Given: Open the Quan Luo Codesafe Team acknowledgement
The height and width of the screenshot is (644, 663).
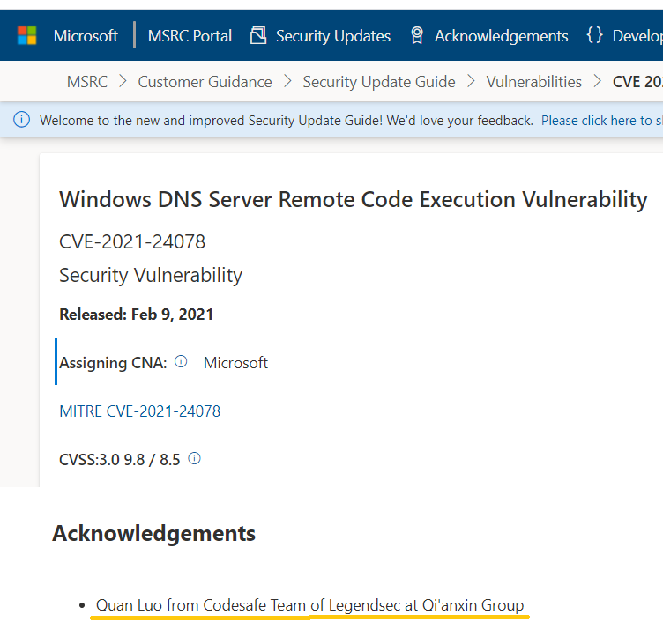Looking at the screenshot, I should [310, 605].
